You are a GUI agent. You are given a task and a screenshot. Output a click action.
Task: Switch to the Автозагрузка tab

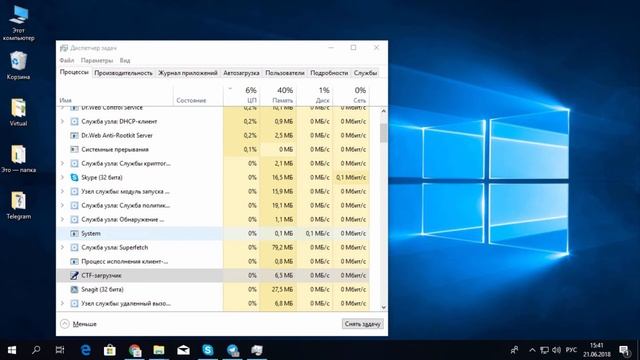(x=241, y=73)
